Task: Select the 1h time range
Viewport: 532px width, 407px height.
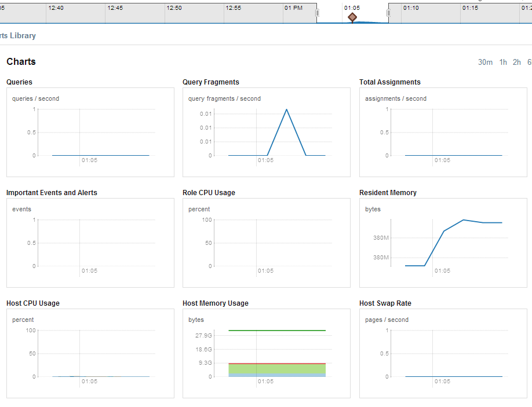Action: click(x=503, y=63)
